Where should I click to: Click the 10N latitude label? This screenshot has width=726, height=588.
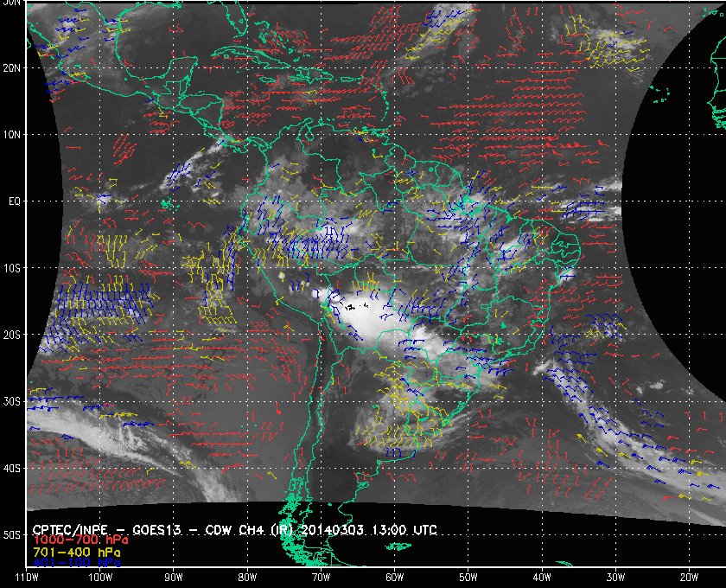click(x=11, y=135)
